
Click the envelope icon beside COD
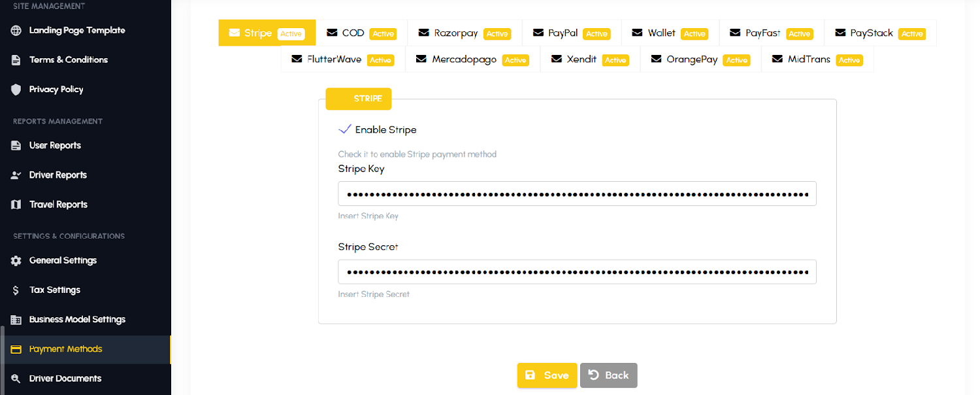(x=332, y=33)
